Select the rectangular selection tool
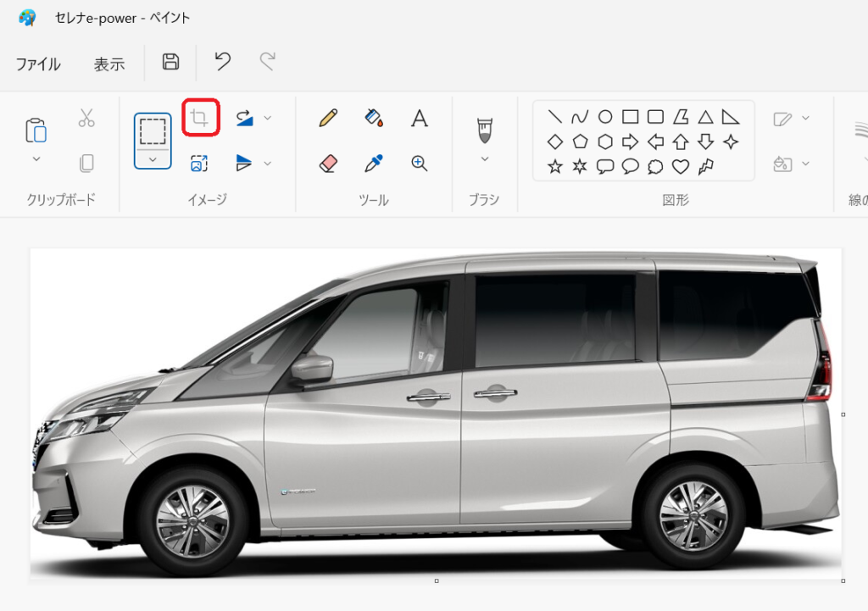868x611 pixels. click(153, 131)
